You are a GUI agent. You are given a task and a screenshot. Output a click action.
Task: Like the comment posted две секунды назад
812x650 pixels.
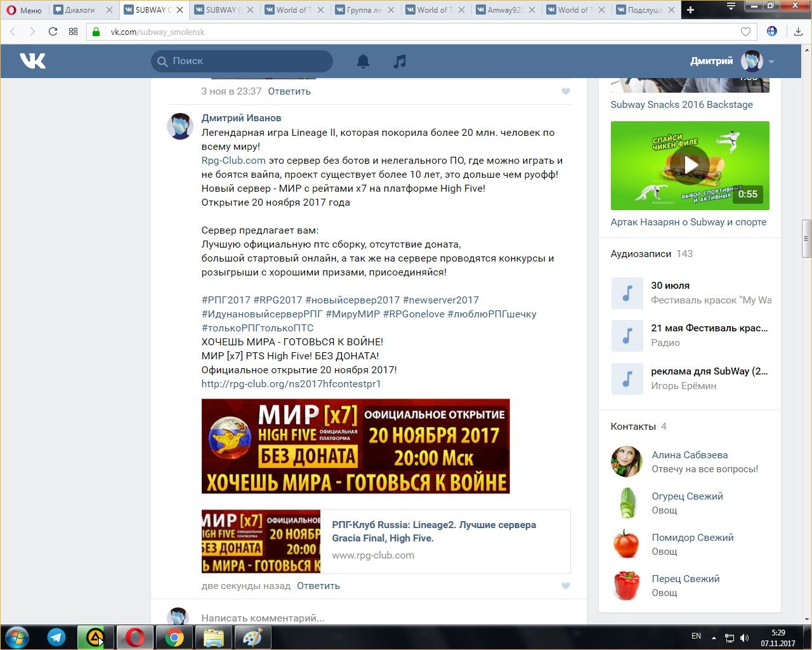[566, 586]
